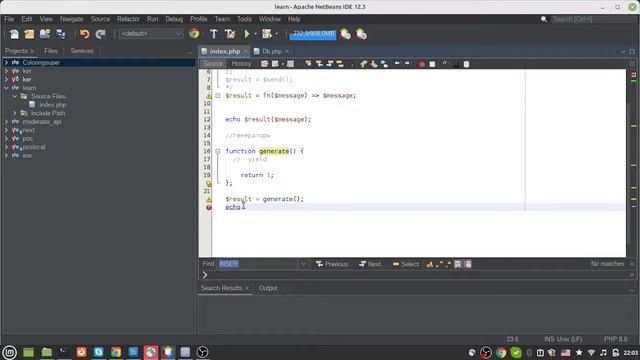
Task: Toggle Highlight Results in the find bar
Action: pos(458,264)
